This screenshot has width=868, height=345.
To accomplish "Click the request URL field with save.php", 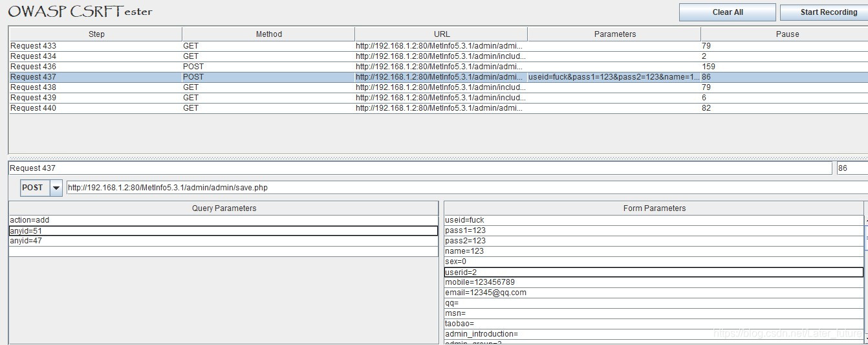I will pos(467,188).
